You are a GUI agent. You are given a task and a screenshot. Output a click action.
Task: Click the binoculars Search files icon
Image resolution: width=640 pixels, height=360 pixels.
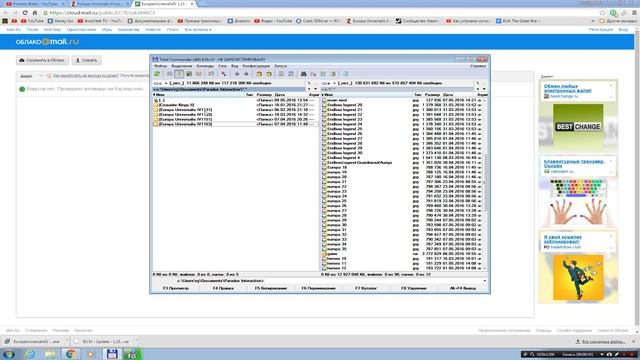(x=304, y=74)
